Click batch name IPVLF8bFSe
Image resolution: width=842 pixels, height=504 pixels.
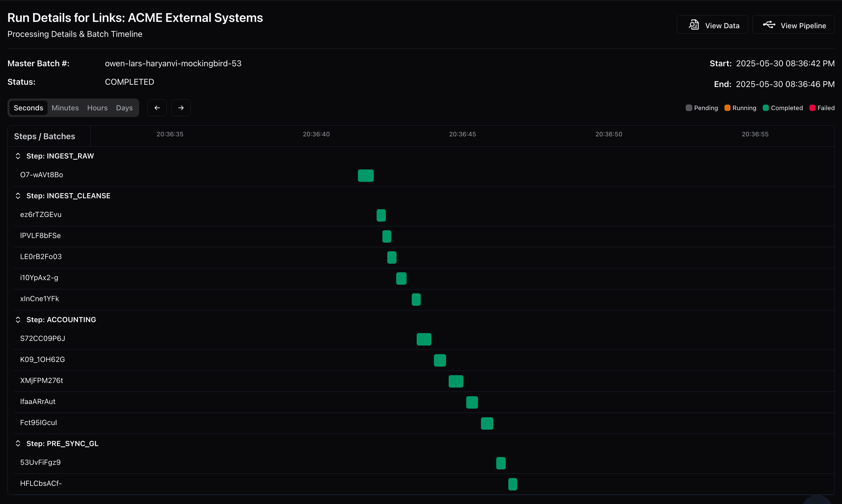tap(40, 235)
